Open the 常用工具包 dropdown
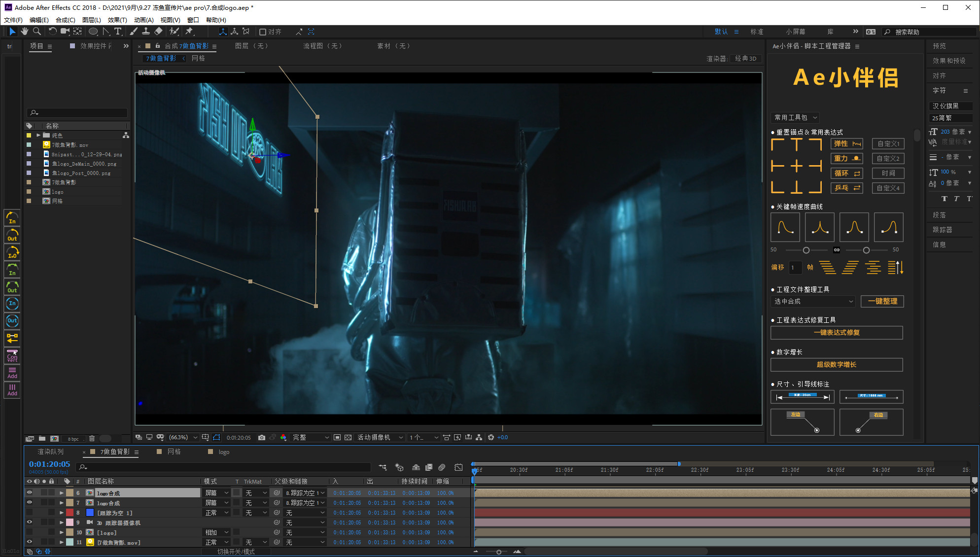This screenshot has height=557, width=980. point(795,117)
